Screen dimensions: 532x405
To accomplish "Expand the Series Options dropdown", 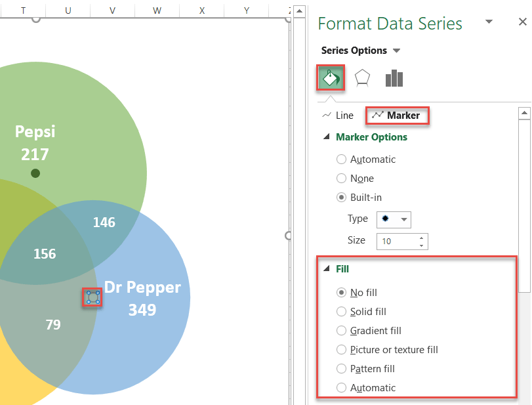I will tap(396, 51).
